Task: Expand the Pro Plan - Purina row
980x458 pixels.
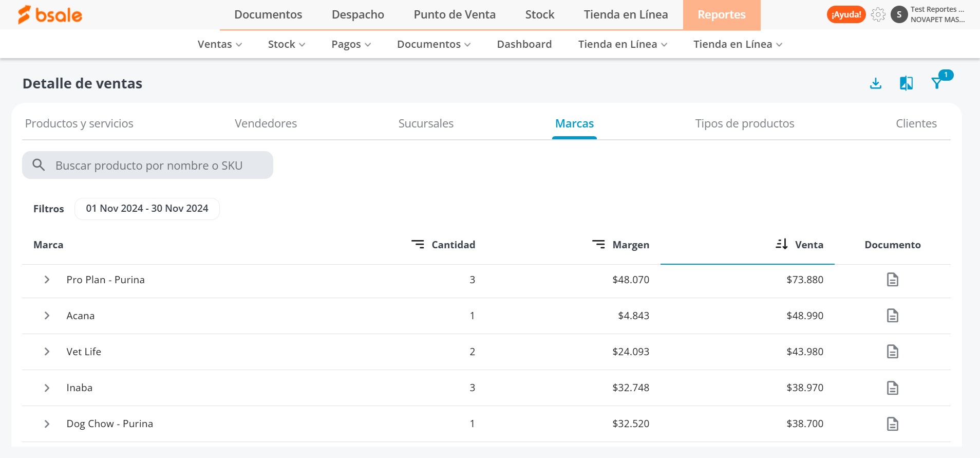Action: [47, 280]
